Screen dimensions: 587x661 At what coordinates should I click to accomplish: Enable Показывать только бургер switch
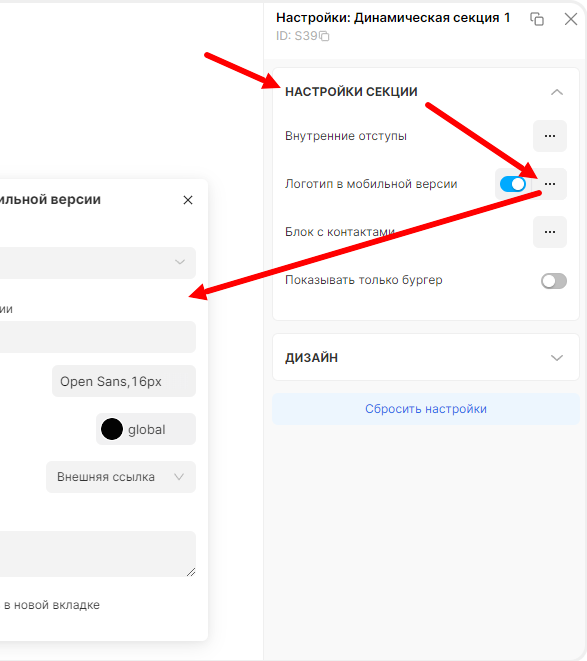tap(554, 281)
